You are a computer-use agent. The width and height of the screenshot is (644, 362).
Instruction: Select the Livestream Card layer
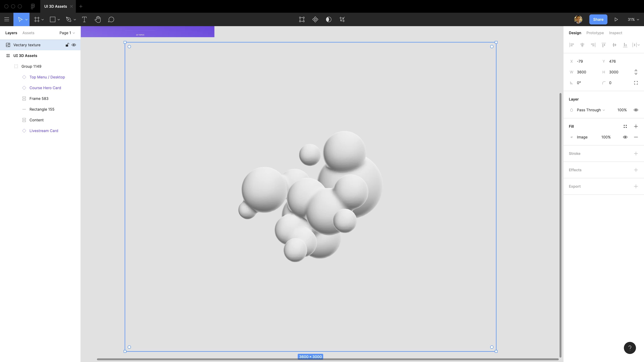[44, 131]
